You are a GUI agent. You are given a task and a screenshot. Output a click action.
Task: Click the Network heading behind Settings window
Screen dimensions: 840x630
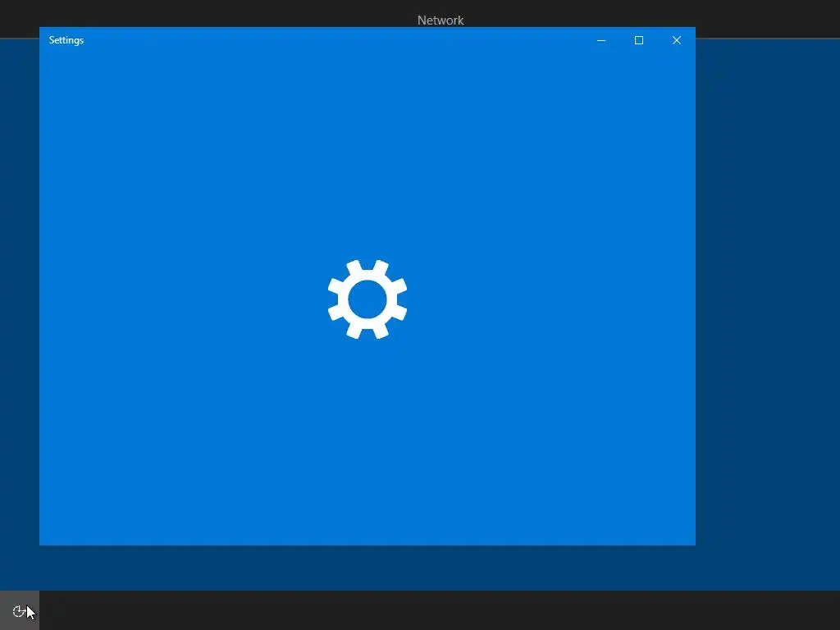pos(441,21)
